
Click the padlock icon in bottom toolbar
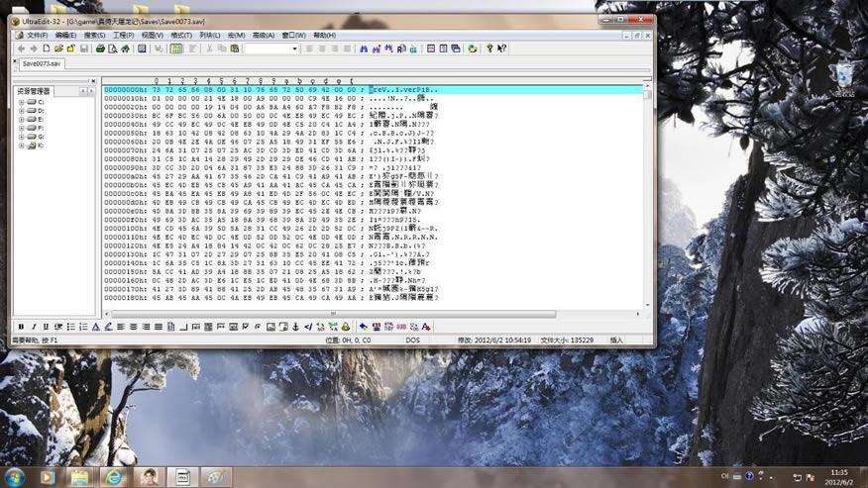[346, 327]
